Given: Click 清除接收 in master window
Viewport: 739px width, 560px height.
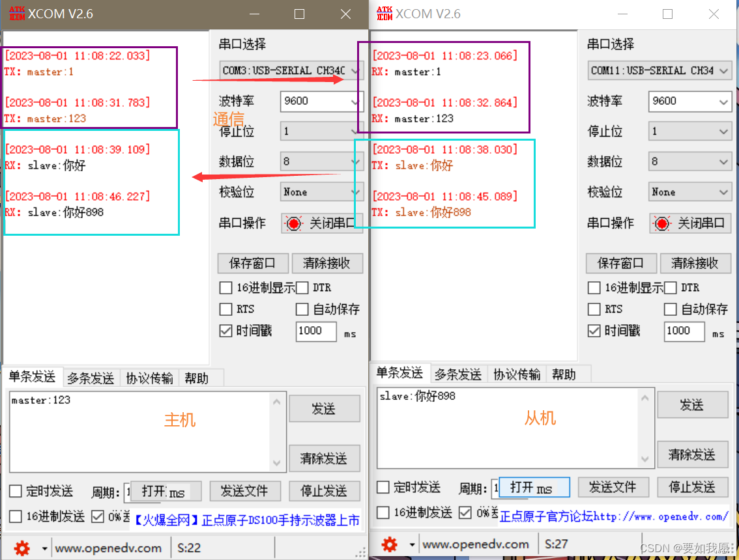Looking at the screenshot, I should (x=327, y=263).
